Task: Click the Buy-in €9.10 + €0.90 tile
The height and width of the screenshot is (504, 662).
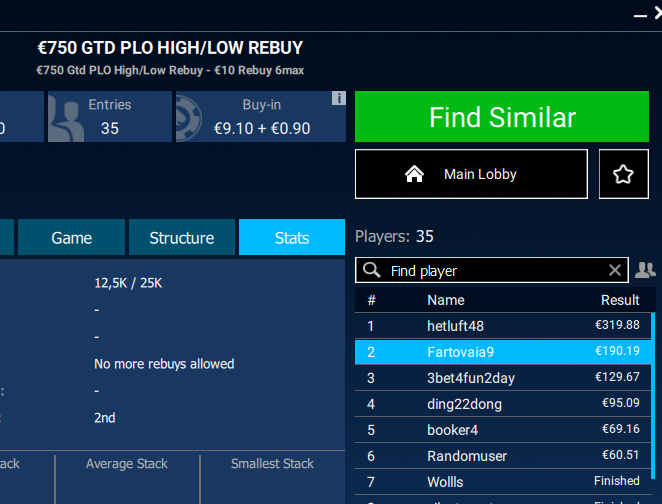Action: point(260,117)
